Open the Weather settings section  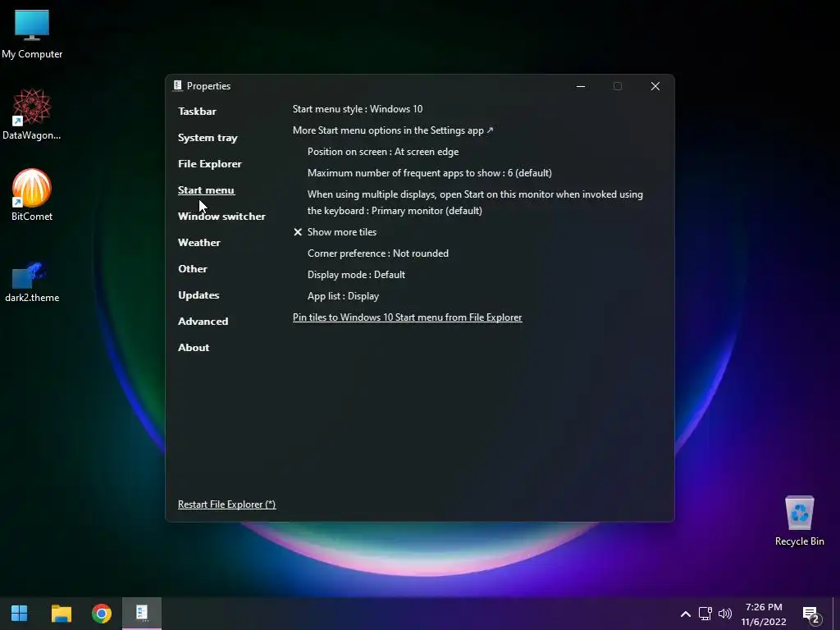click(x=199, y=243)
